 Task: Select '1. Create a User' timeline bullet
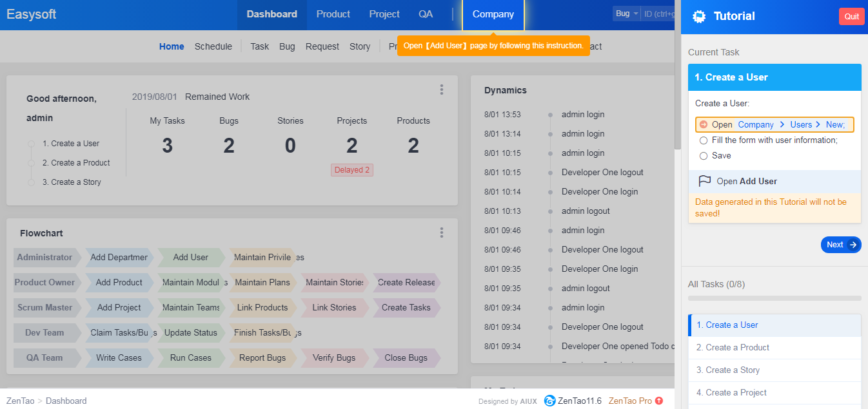pos(31,144)
